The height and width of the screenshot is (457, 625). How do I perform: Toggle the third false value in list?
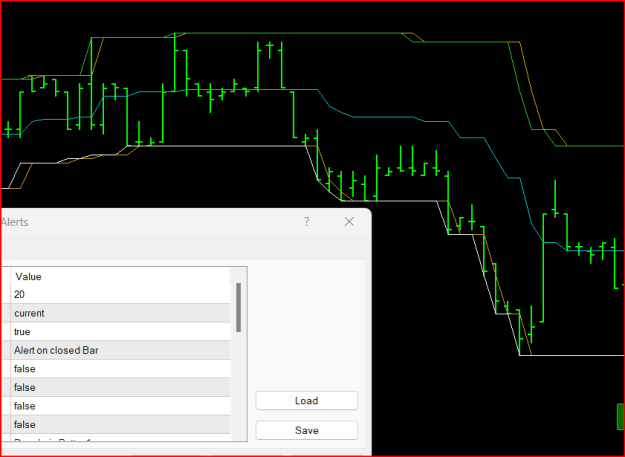coord(121,406)
